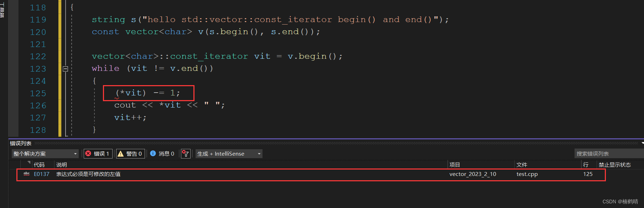Select the error row for test.cpp
The height and width of the screenshot is (208, 644).
tap(249, 174)
